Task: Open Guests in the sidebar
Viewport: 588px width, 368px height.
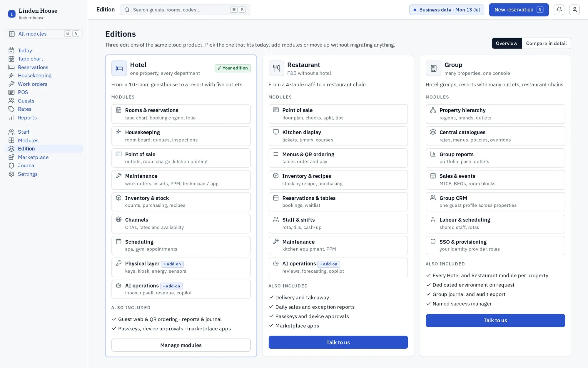Action: point(44,101)
